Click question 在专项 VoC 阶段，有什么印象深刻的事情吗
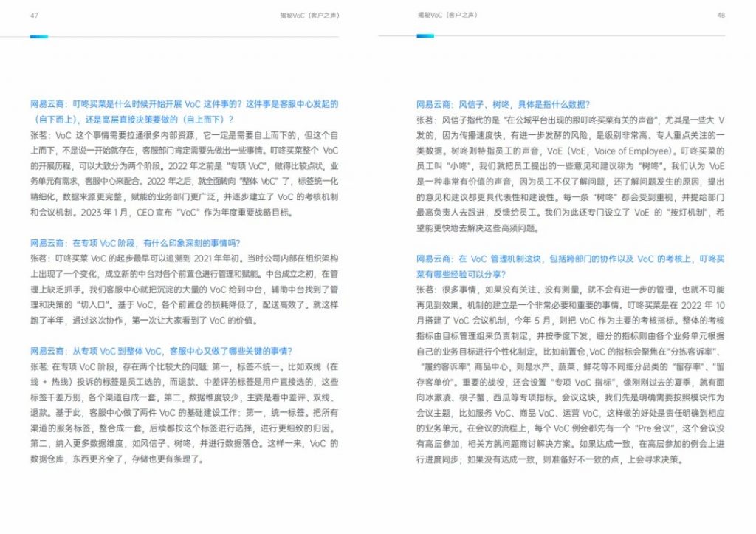The height and width of the screenshot is (534, 756). (135, 243)
